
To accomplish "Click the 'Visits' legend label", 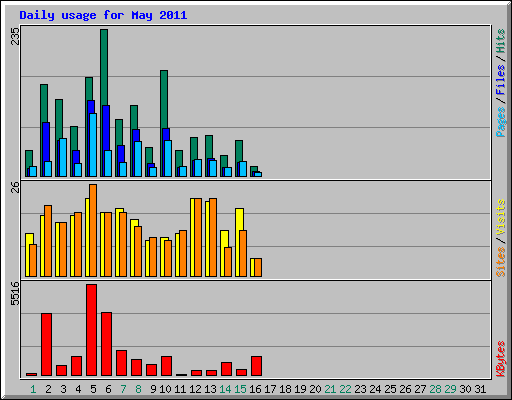I will click(x=501, y=217).
